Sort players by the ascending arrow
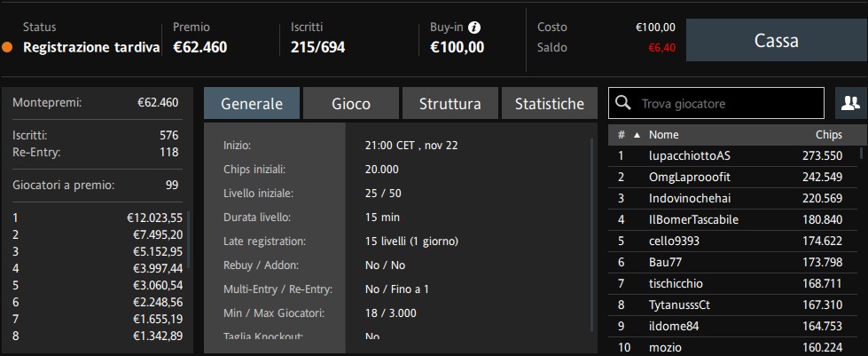868x356 pixels. (637, 135)
